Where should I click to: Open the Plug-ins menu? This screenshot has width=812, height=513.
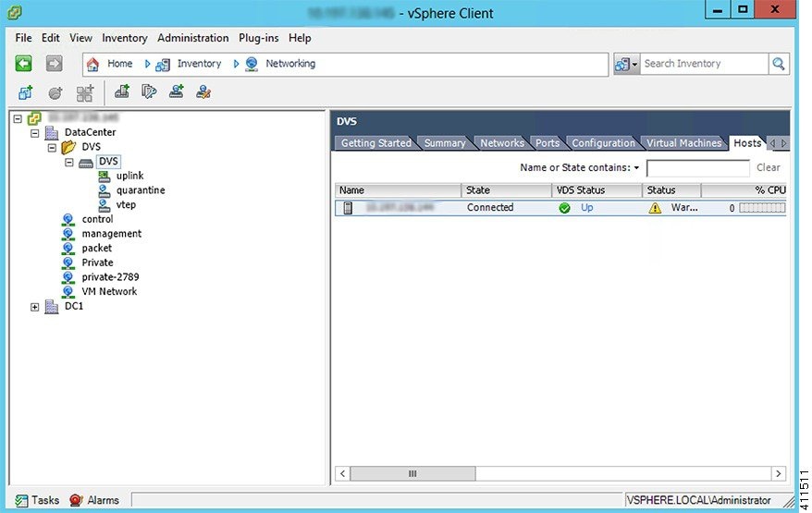pyautogui.click(x=258, y=38)
